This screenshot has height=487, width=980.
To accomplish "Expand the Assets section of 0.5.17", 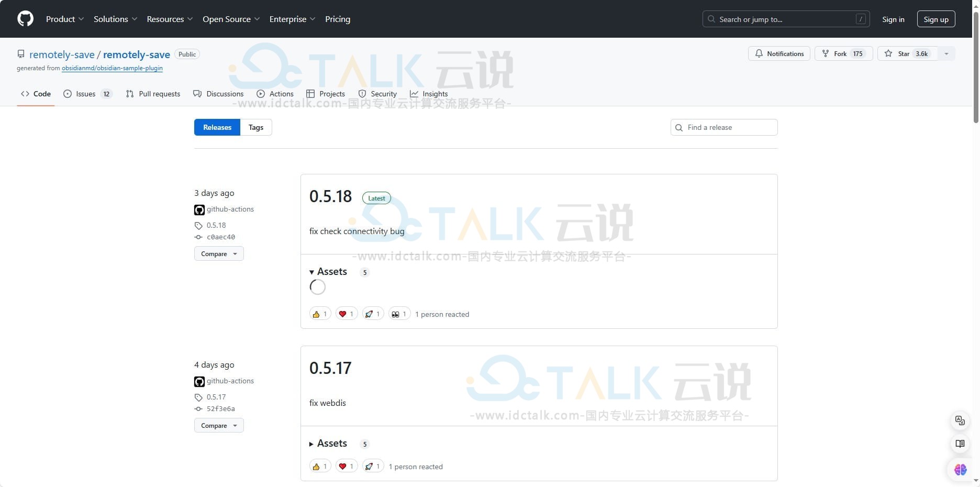I will [x=328, y=443].
